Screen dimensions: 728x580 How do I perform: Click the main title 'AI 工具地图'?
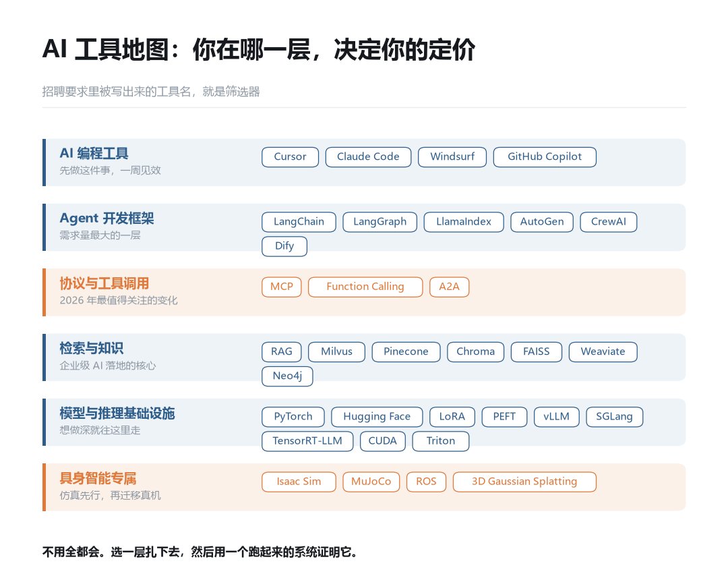click(x=105, y=49)
